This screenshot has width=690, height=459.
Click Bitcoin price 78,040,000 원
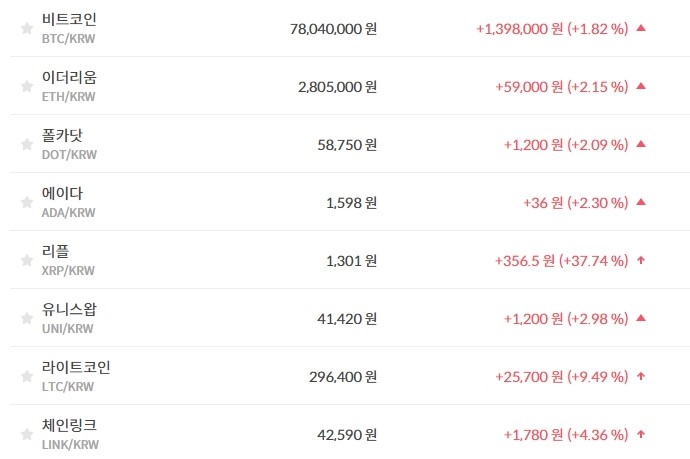[x=331, y=29]
